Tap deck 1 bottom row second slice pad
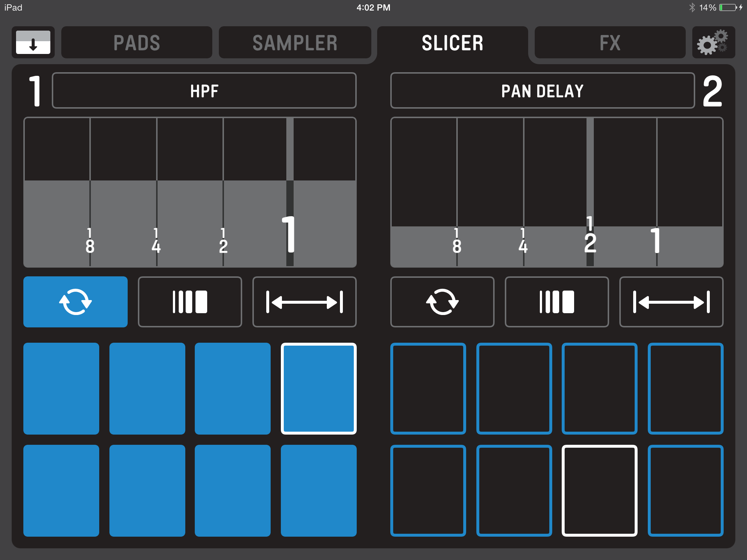747x560 pixels. 147,491
